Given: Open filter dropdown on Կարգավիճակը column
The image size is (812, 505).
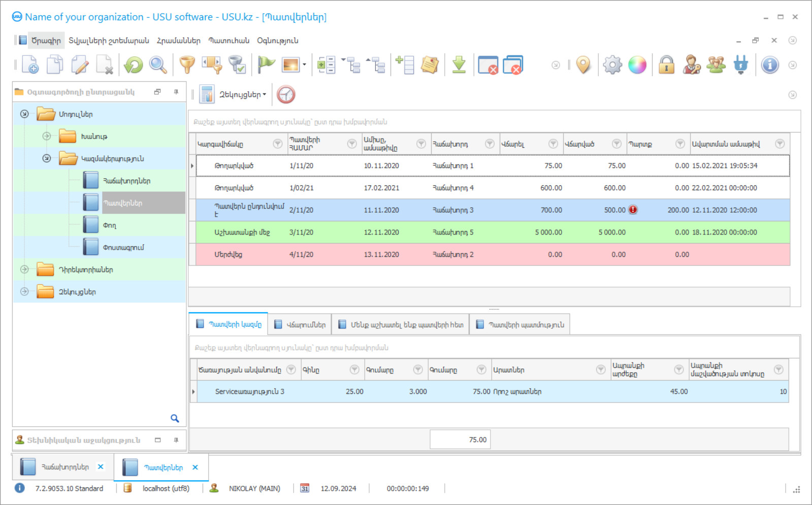Looking at the screenshot, I should coord(278,144).
